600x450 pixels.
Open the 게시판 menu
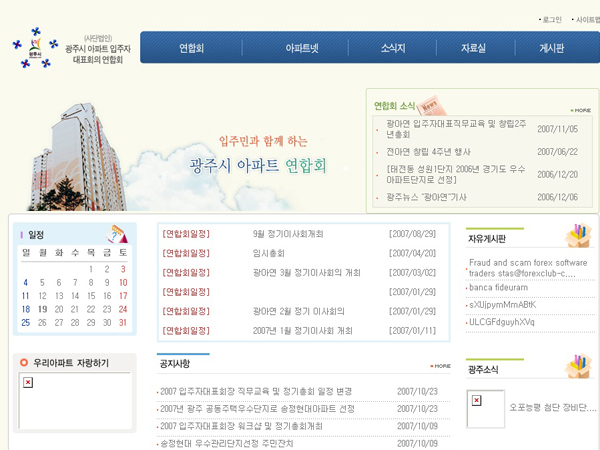pos(552,47)
